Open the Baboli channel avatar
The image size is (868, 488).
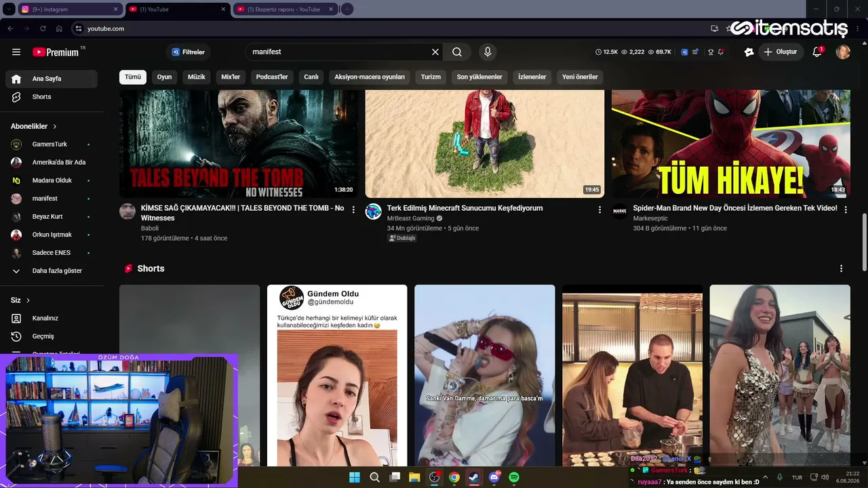point(127,211)
